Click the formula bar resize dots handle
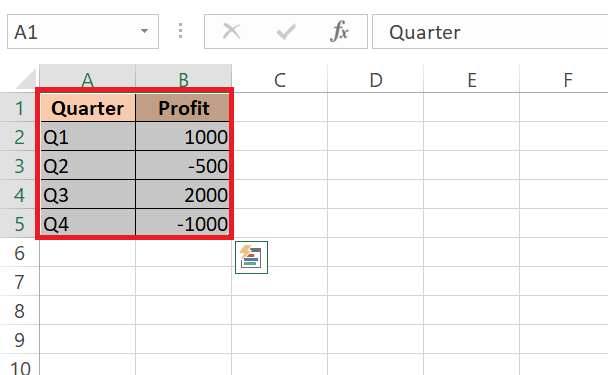Viewport: 608px width, 375px height. click(180, 31)
